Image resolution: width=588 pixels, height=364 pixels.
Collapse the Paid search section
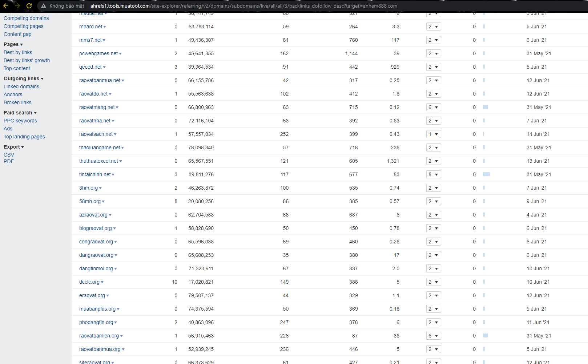20,113
